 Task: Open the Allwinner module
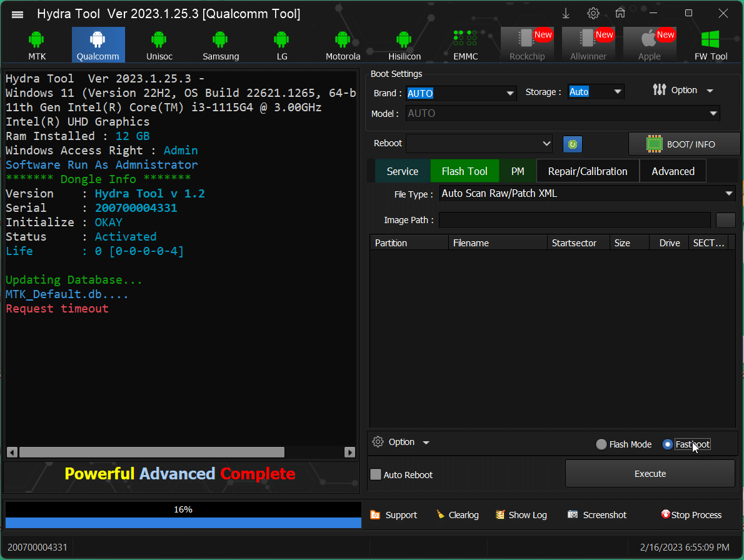[588, 44]
